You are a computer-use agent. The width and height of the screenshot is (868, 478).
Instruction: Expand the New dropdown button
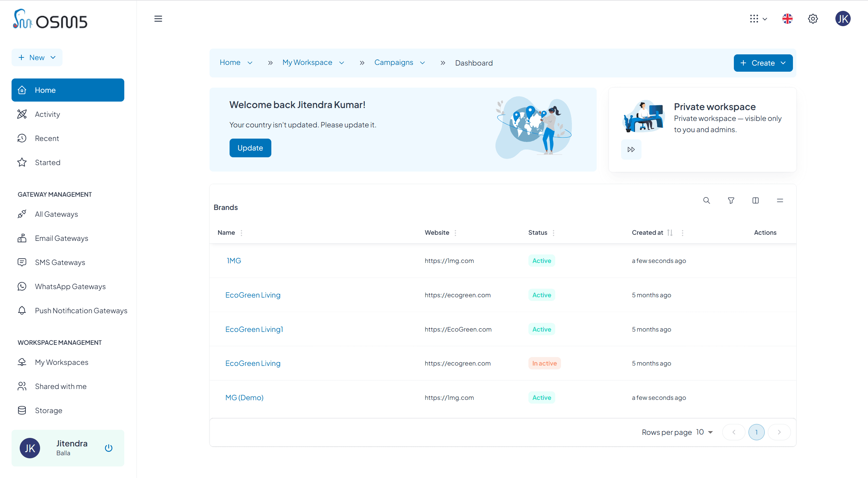click(37, 57)
